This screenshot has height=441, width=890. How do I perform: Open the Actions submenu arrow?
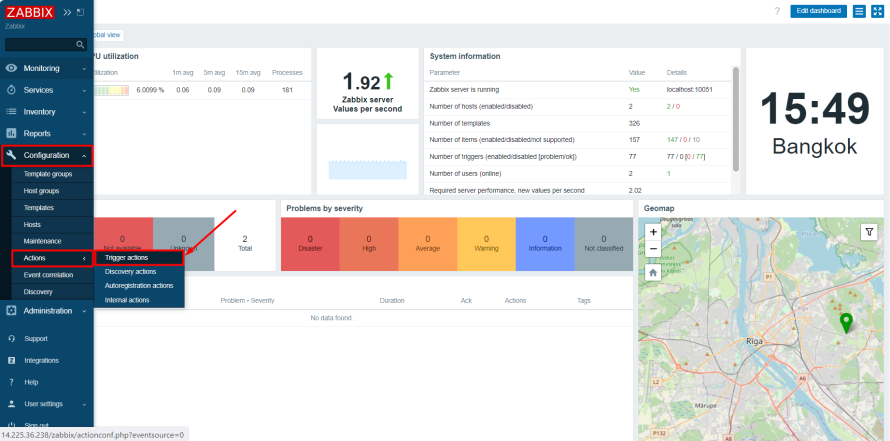[84, 258]
